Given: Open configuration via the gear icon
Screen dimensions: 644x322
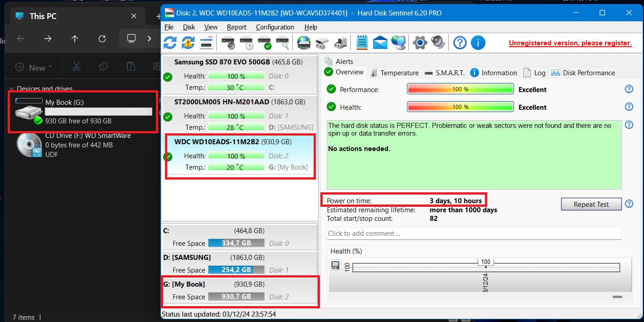Looking at the screenshot, I should click(420, 43).
